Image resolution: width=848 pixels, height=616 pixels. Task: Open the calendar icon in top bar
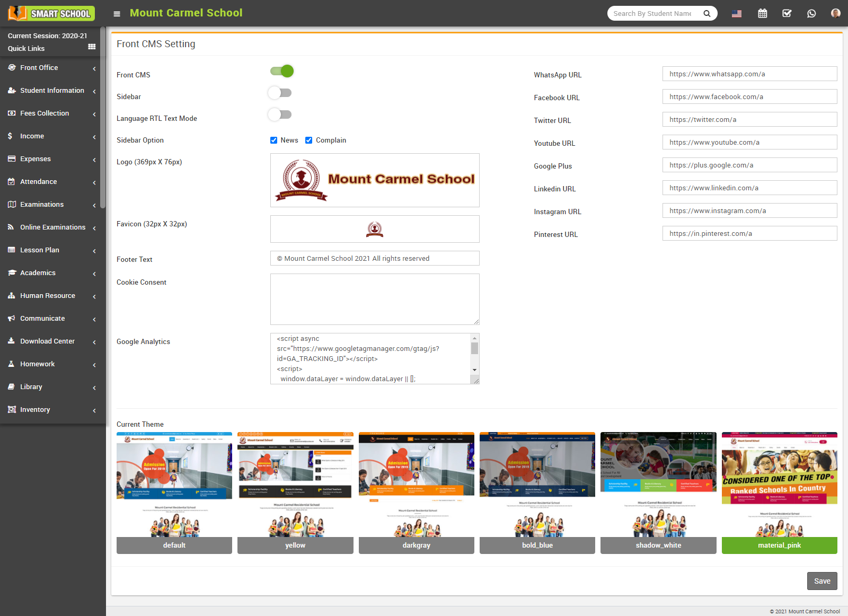pos(762,13)
